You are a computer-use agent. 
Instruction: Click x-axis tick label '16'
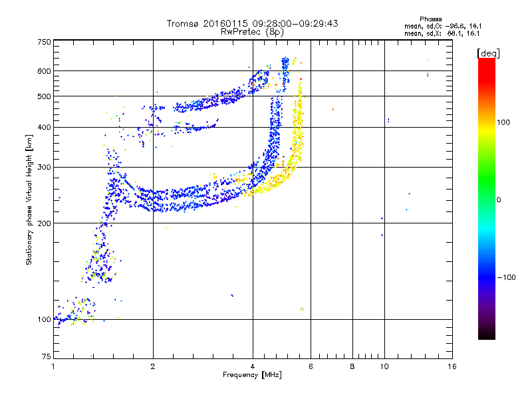(452, 366)
